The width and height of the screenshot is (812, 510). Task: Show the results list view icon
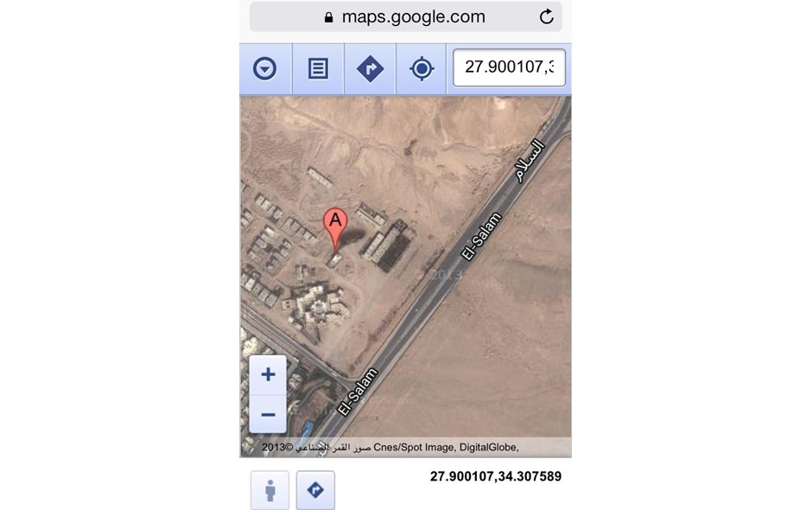click(318, 68)
